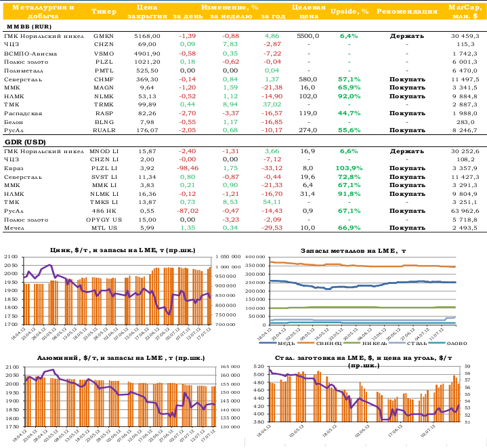Click market cap value 63 962,6
The width and height of the screenshot is (487, 448).
point(465,211)
